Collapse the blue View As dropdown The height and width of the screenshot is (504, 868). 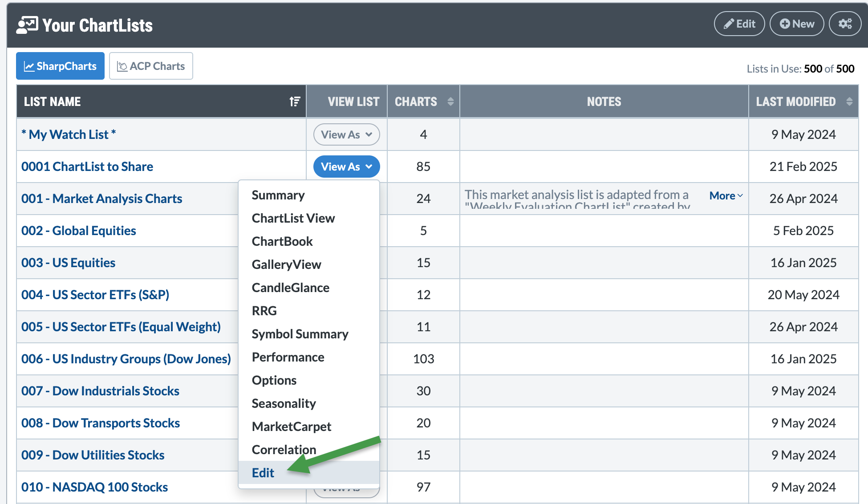pos(346,167)
